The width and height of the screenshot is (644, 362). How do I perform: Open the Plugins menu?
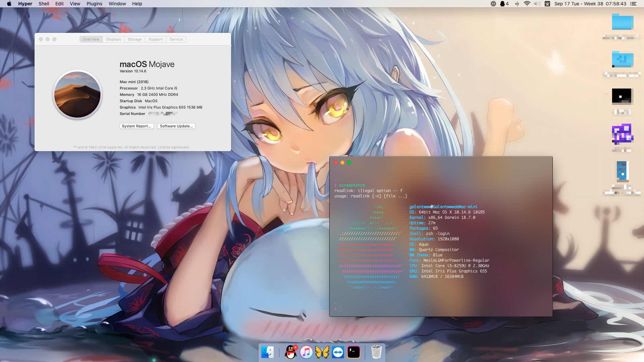click(x=94, y=4)
